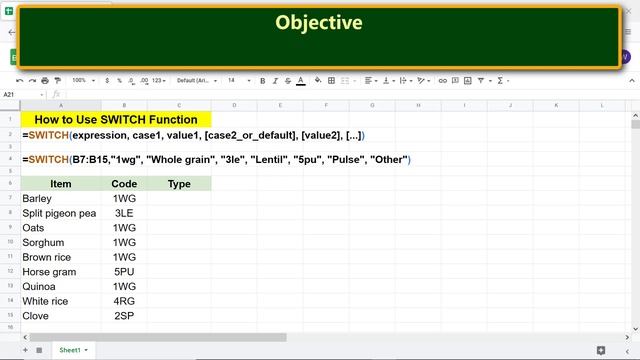The width and height of the screenshot is (640, 360).
Task: Collapse the toolbar with the chevron
Action: coord(632,81)
